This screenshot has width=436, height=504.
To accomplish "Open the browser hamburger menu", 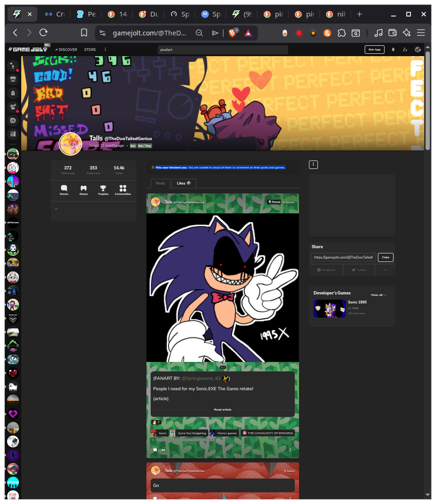I will pos(421,33).
